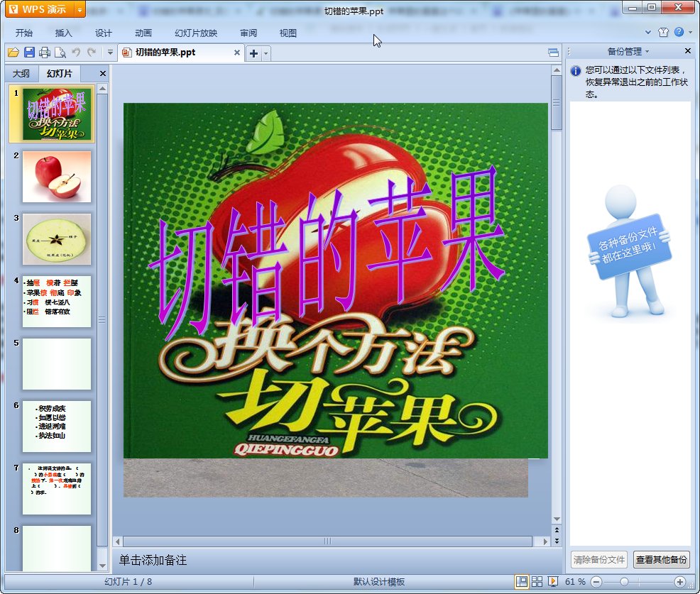Click editor vertical scroll up arrow

pos(557,70)
